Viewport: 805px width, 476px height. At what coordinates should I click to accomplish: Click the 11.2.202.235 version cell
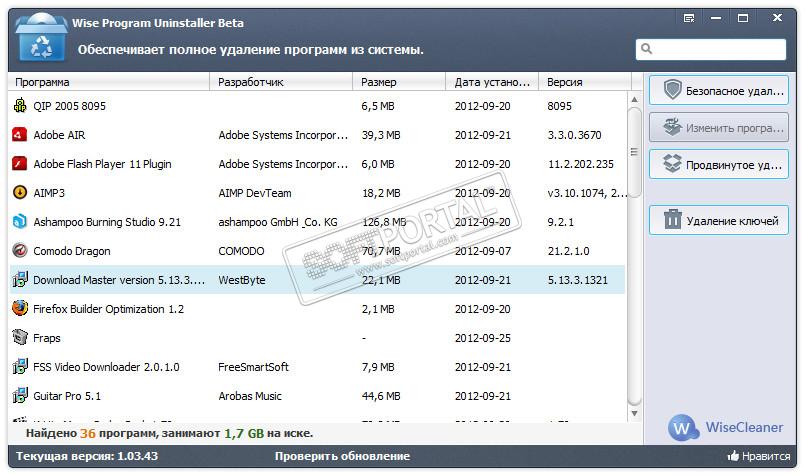click(581, 164)
